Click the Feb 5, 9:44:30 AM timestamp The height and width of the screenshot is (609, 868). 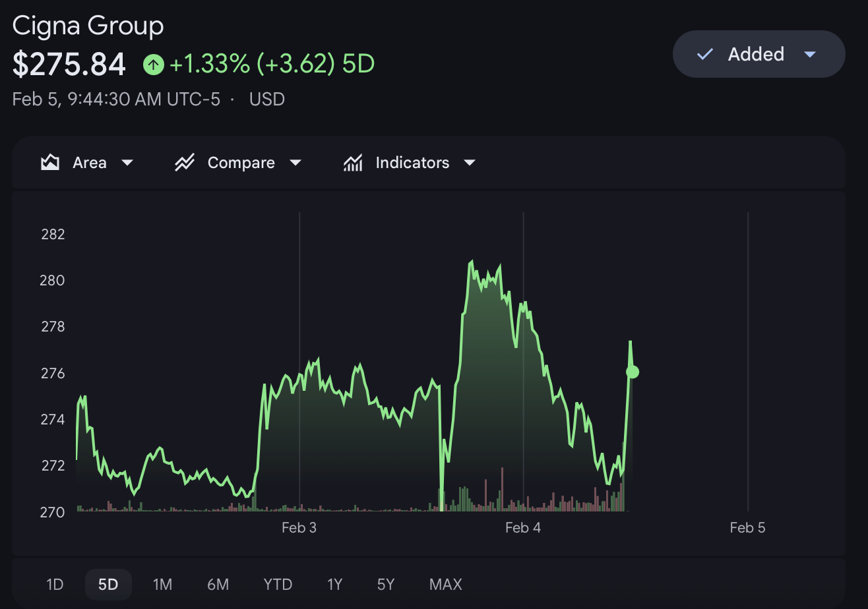[x=116, y=100]
